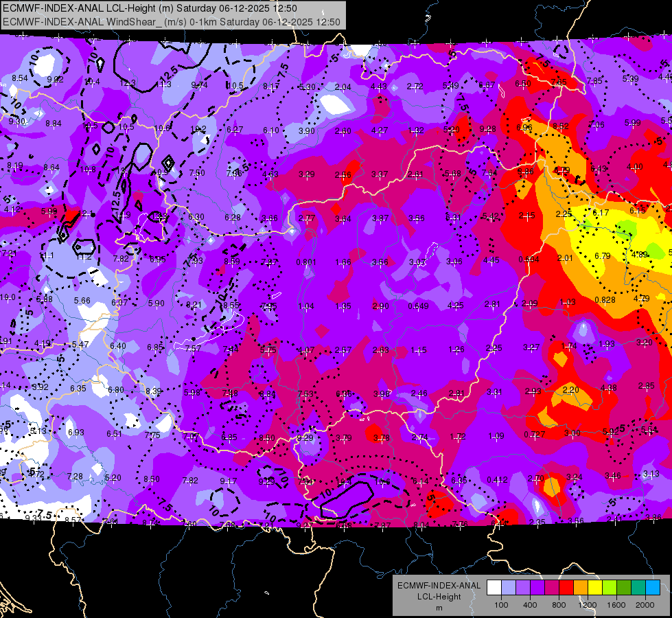The height and width of the screenshot is (618, 672).
Task: Click the grid value 9.74
Action: [199, 85]
